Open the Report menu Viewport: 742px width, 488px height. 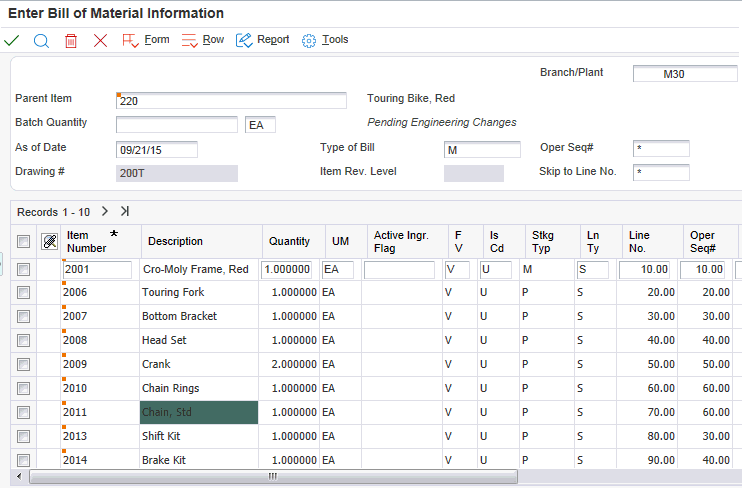coord(273,40)
